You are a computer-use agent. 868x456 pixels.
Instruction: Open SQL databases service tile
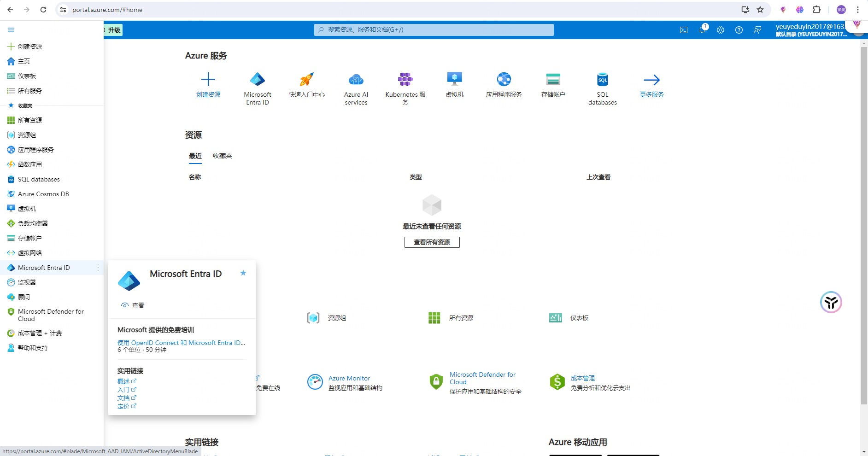(603, 89)
